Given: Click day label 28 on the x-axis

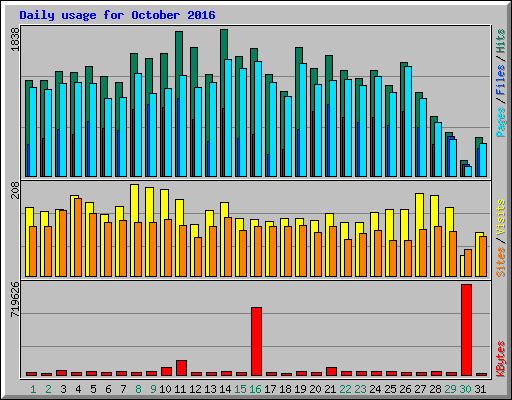Looking at the screenshot, I should coord(435,389).
